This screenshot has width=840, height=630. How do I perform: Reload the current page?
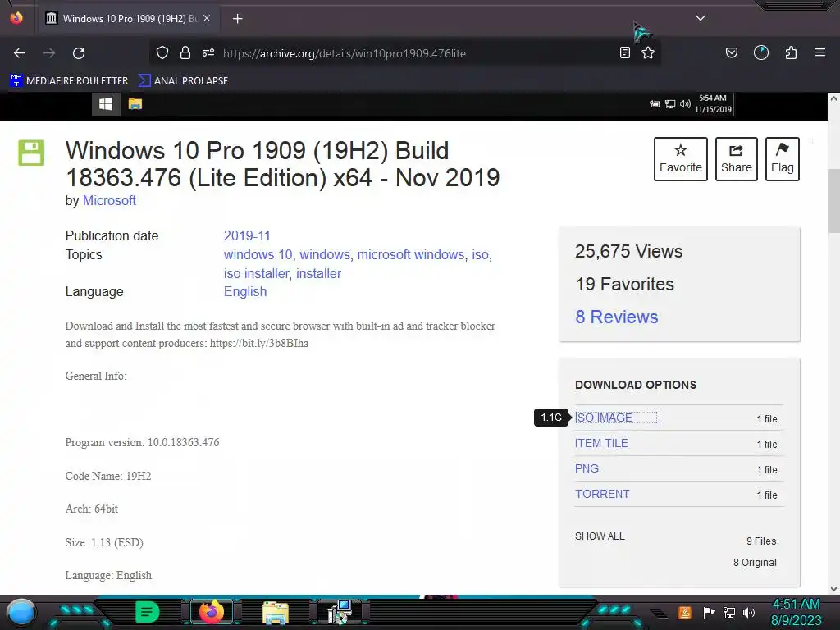[79, 53]
